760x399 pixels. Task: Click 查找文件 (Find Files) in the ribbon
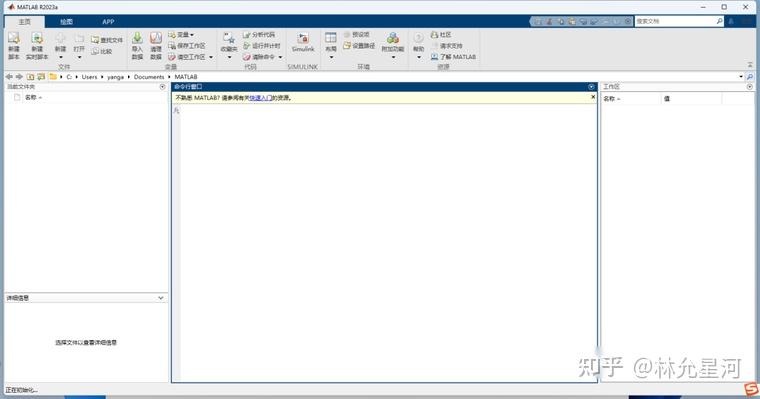(x=107, y=40)
